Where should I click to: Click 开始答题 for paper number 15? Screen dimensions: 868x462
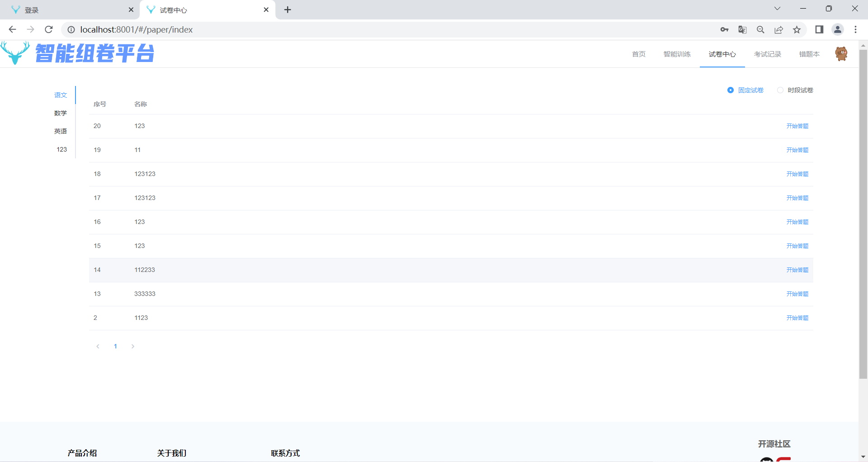click(x=797, y=246)
